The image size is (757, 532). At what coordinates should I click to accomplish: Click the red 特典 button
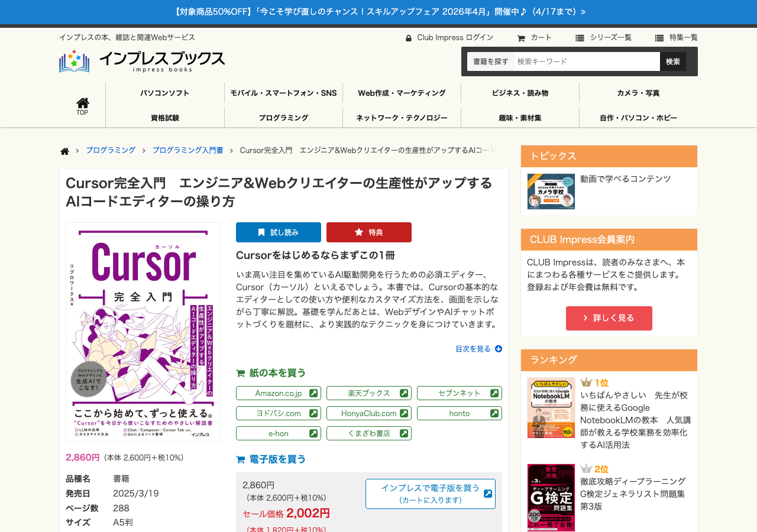[369, 232]
